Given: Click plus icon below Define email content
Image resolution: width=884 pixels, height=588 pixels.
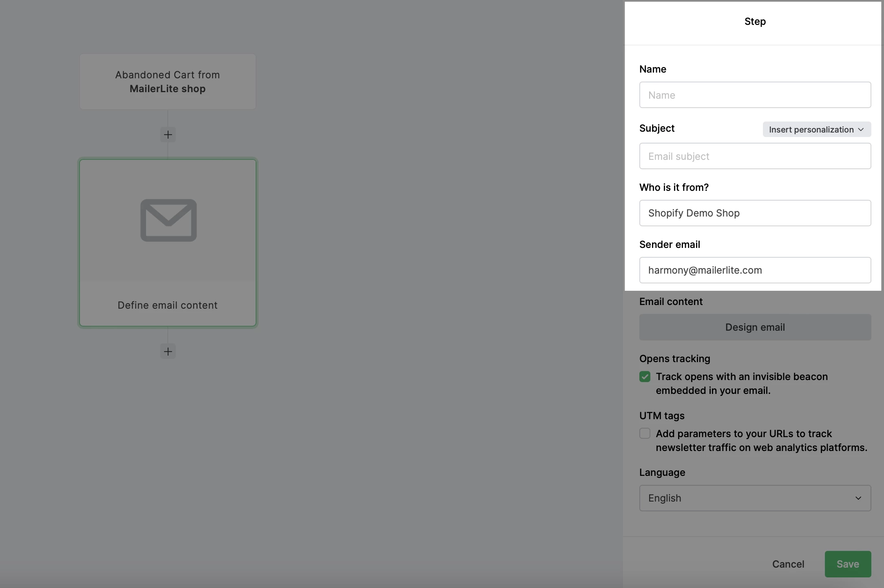Looking at the screenshot, I should click(x=168, y=351).
